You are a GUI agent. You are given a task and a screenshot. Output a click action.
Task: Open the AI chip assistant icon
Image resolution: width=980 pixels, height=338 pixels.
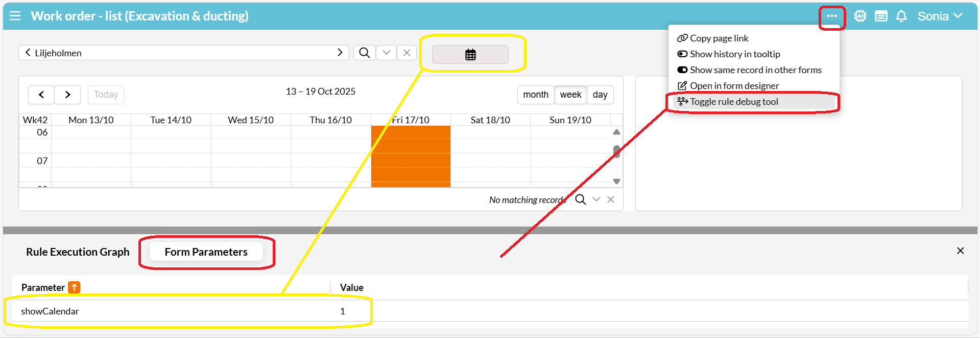[860, 16]
